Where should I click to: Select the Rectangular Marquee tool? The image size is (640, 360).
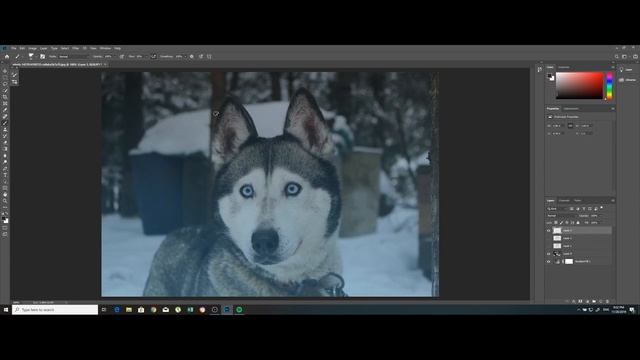(5, 77)
